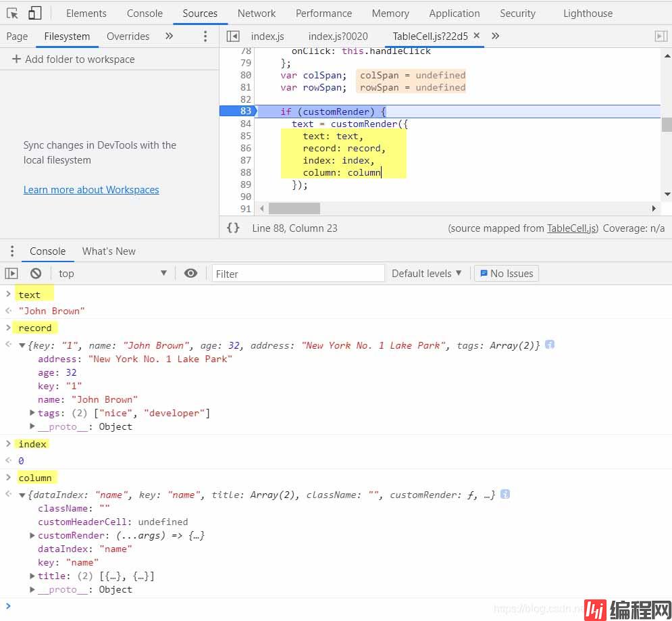Open the What's New drawer tab
This screenshot has width=672, height=621.
tap(109, 251)
